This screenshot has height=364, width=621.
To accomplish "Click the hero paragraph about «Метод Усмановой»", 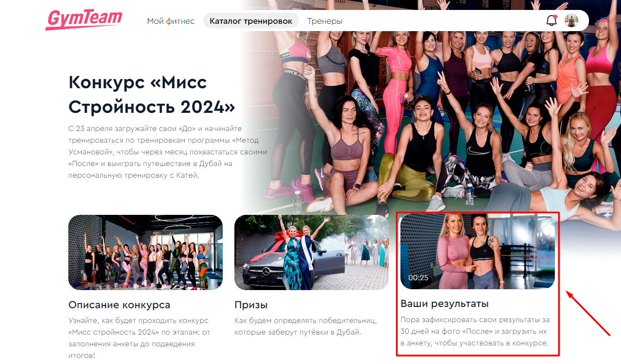I will [x=168, y=152].
